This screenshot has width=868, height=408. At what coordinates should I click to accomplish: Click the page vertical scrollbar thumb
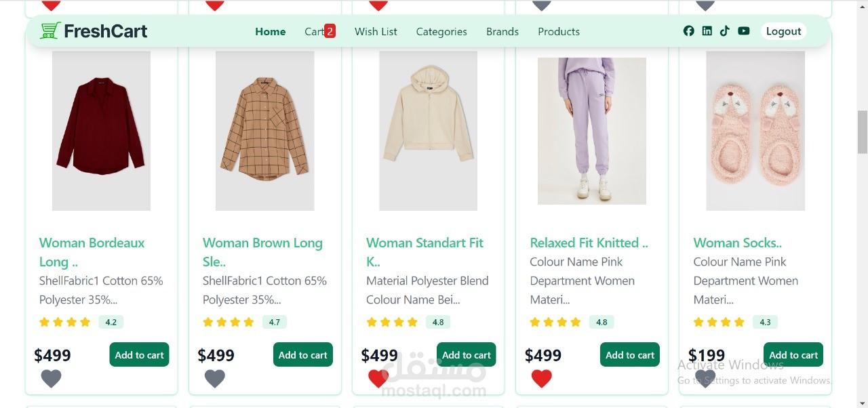[x=863, y=132]
